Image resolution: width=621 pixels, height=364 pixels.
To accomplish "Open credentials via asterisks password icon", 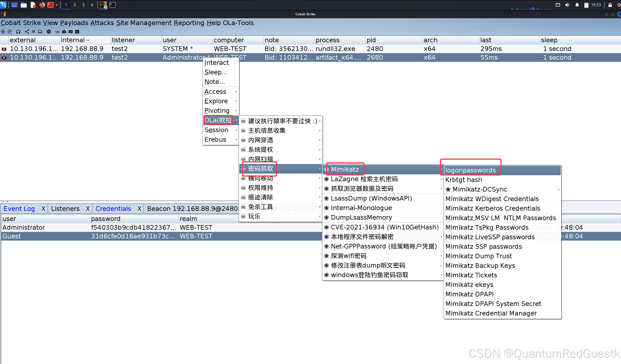I will 57,32.
